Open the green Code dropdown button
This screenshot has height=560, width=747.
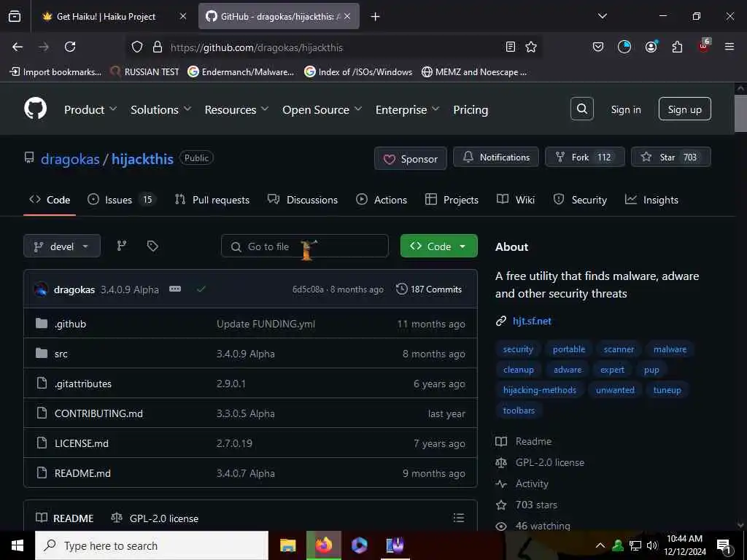pos(438,246)
